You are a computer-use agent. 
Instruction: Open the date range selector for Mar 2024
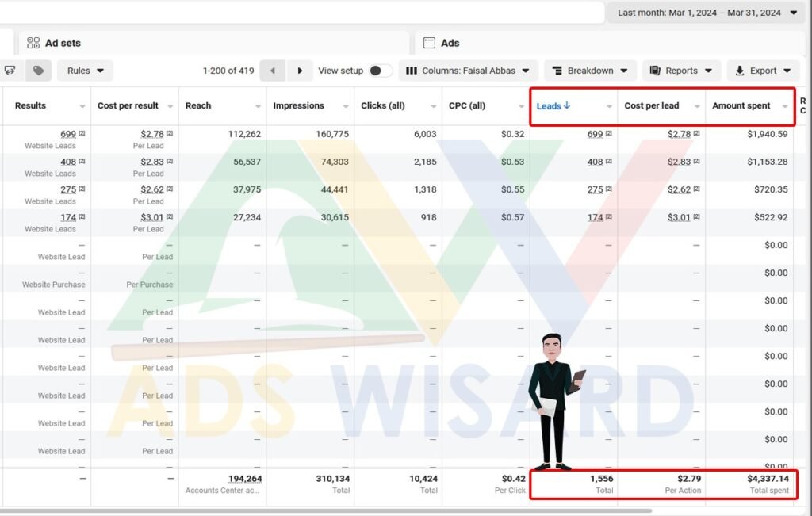tap(707, 13)
